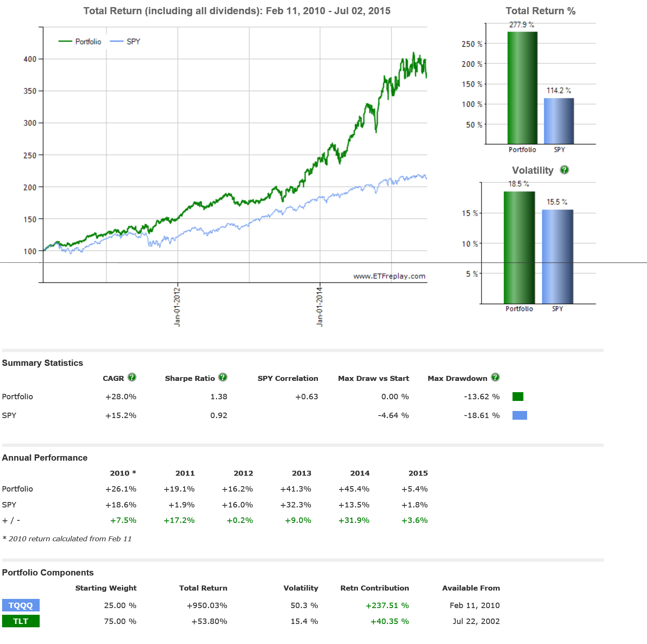Select the -13.62 % drawdown value
Screen dimensions: 647x644
click(482, 397)
